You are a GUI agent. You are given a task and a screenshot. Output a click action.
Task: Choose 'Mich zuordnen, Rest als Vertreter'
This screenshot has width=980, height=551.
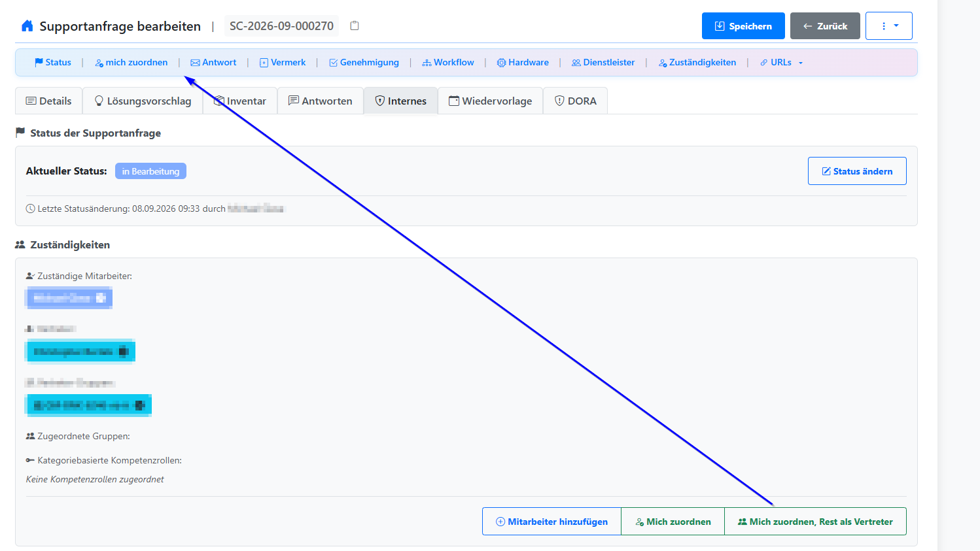815,522
